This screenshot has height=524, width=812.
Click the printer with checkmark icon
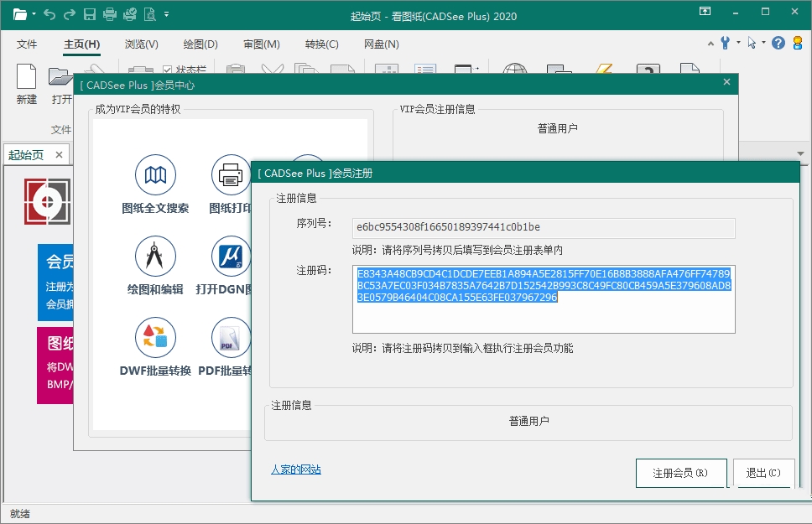130,14
